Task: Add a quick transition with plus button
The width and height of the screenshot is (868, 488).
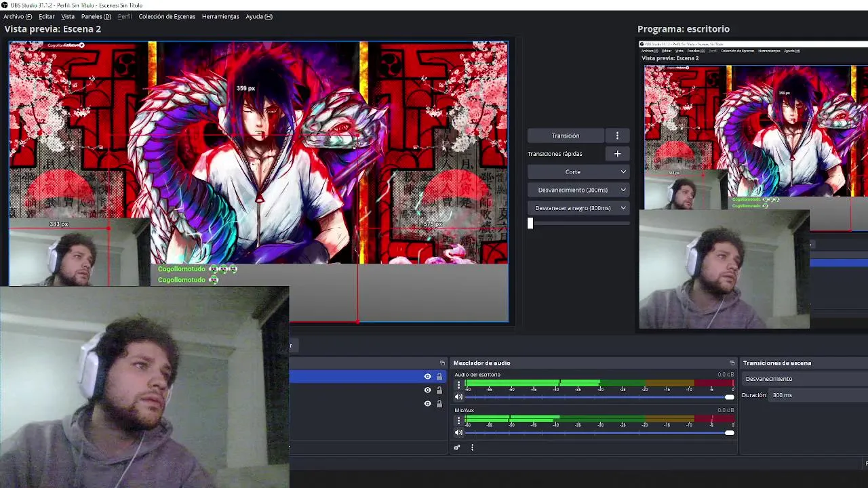Action: pos(617,154)
